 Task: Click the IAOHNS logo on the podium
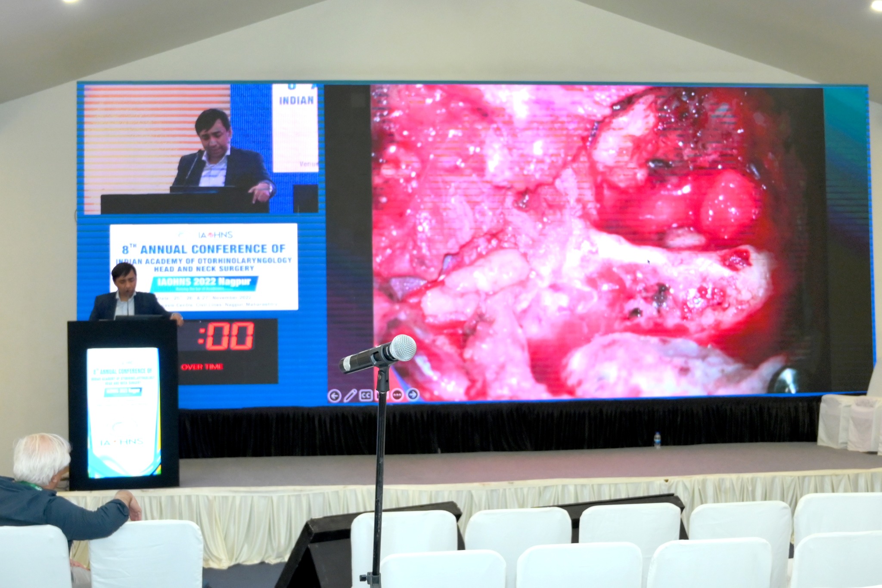(x=121, y=442)
